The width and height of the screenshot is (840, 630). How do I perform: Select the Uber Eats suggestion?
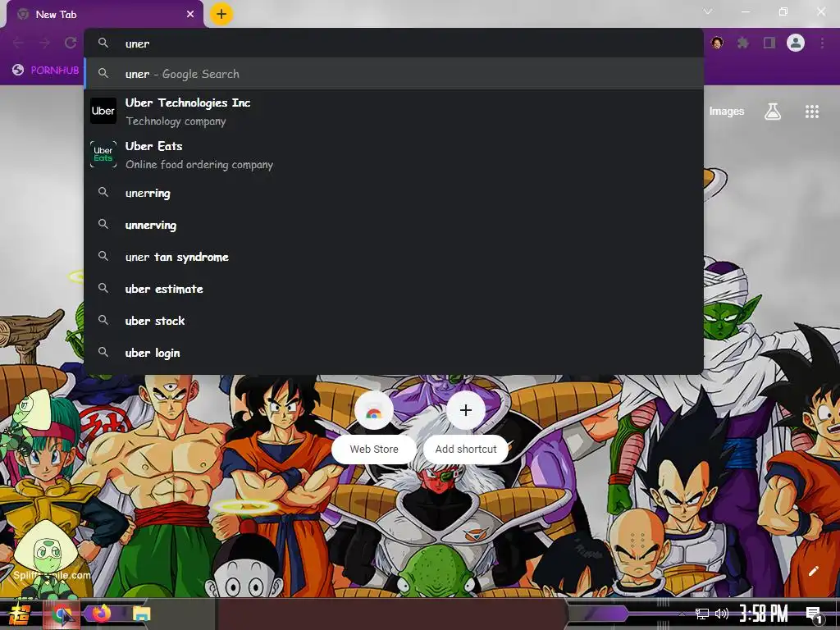tap(394, 155)
